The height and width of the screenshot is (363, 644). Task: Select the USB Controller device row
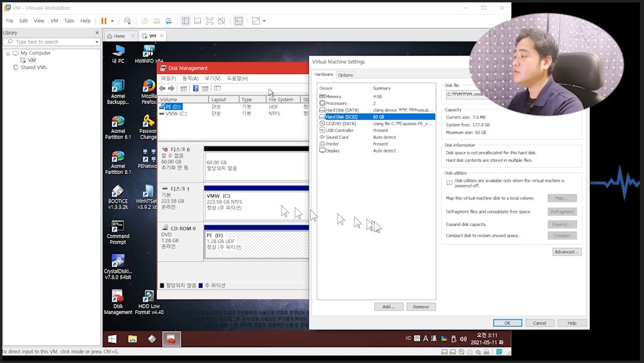click(377, 131)
